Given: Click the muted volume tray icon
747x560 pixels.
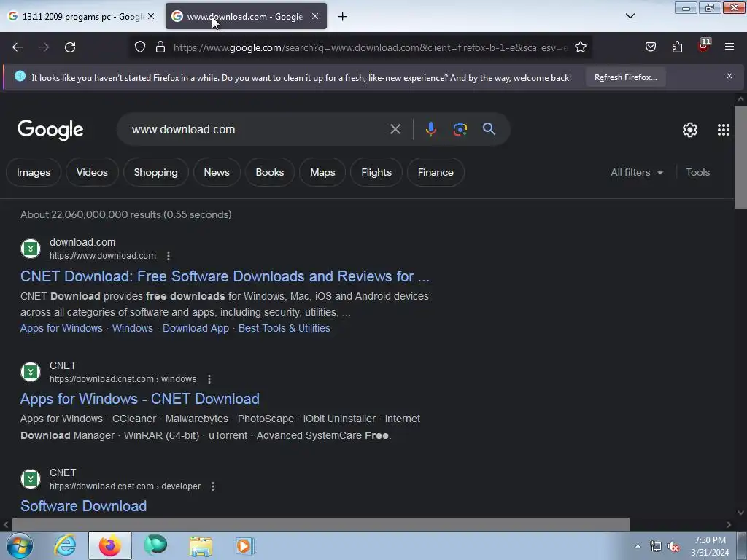Looking at the screenshot, I should [673, 547].
